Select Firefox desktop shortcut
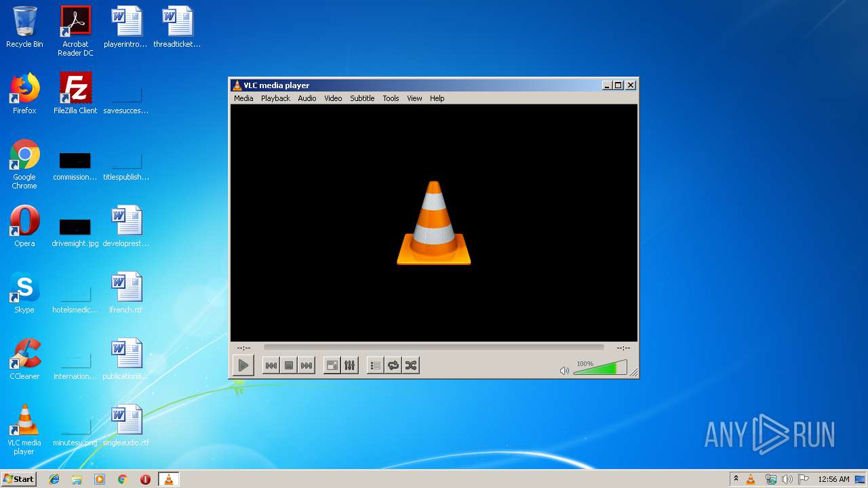Viewport: 868px width, 488px height. tap(24, 94)
